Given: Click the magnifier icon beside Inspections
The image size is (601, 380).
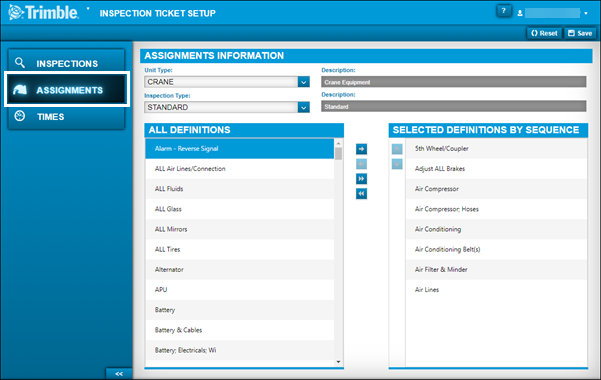Looking at the screenshot, I should pyautogui.click(x=20, y=63).
